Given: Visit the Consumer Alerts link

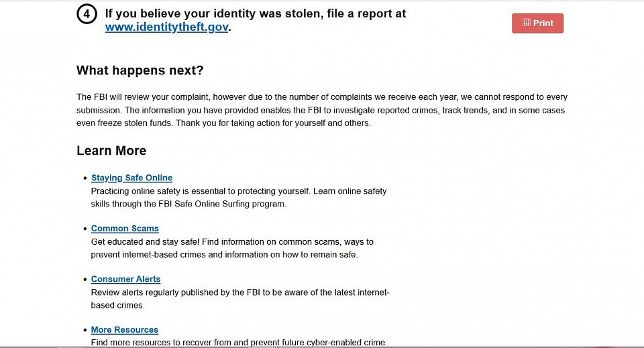Looking at the screenshot, I should 125,279.
